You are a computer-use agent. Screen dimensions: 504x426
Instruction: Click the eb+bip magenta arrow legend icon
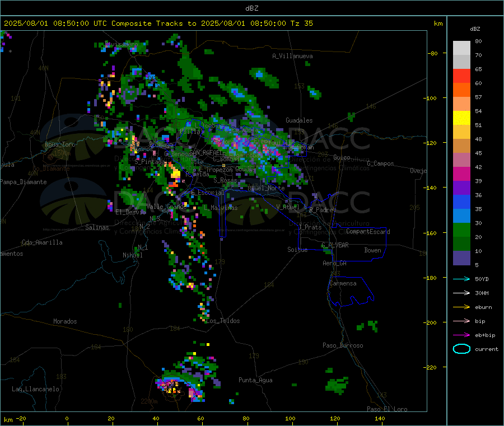(x=461, y=335)
